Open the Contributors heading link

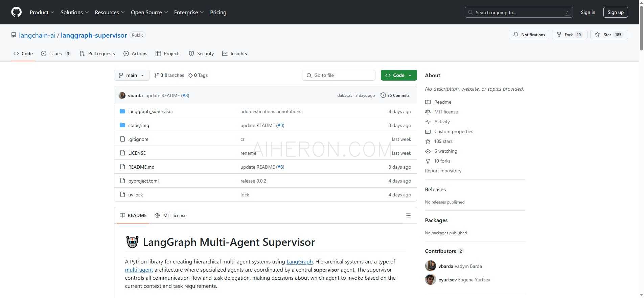(444, 251)
